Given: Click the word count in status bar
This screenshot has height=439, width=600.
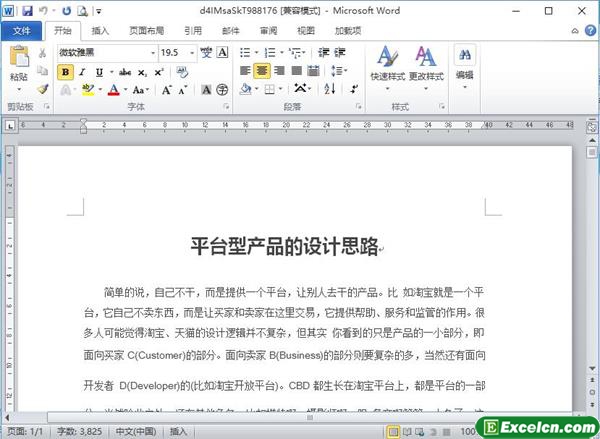Looking at the screenshot, I should (x=80, y=432).
